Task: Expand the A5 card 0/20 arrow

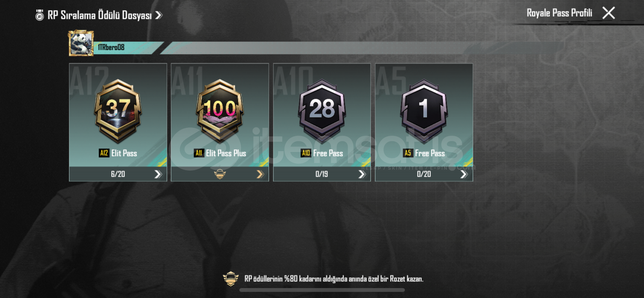Action: pyautogui.click(x=464, y=174)
